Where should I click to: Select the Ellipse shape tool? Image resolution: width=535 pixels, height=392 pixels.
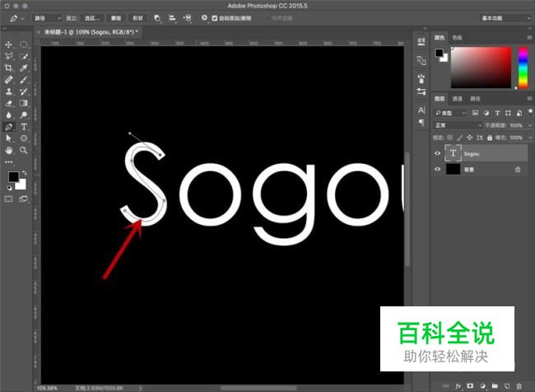(x=24, y=138)
